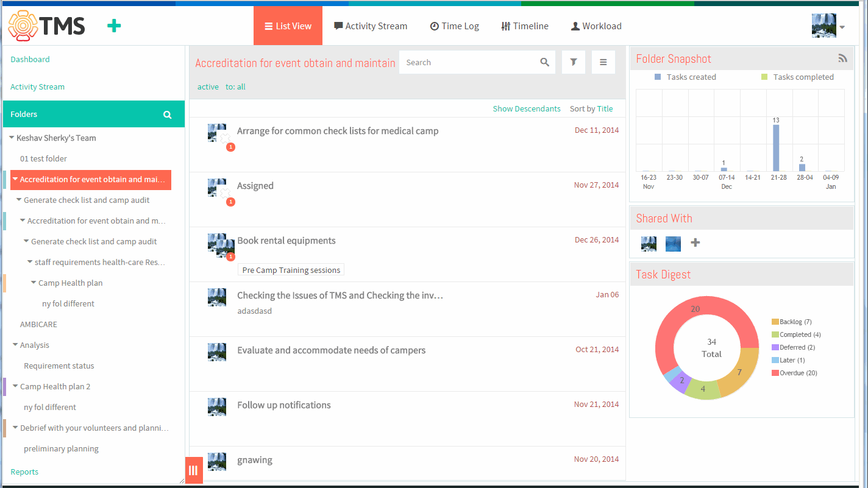The width and height of the screenshot is (868, 488).
Task: Open the task titled Assigned
Action: click(x=255, y=186)
